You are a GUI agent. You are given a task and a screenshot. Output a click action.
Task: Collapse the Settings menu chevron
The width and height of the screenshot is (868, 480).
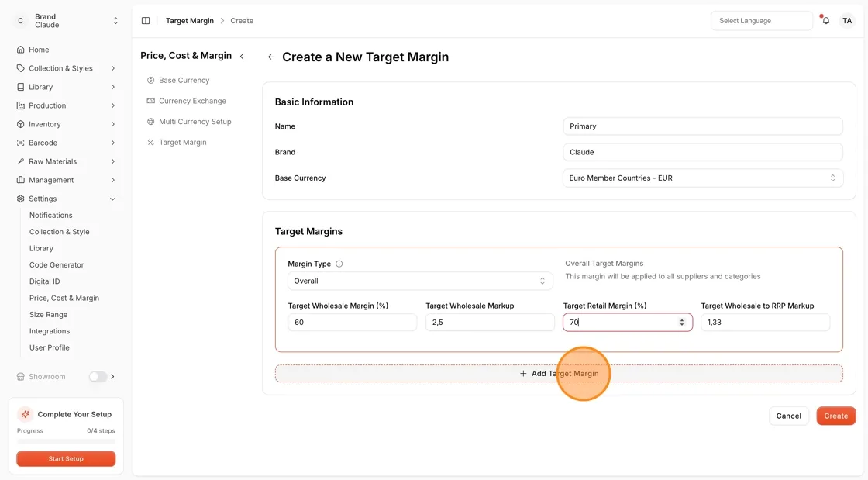(113, 199)
